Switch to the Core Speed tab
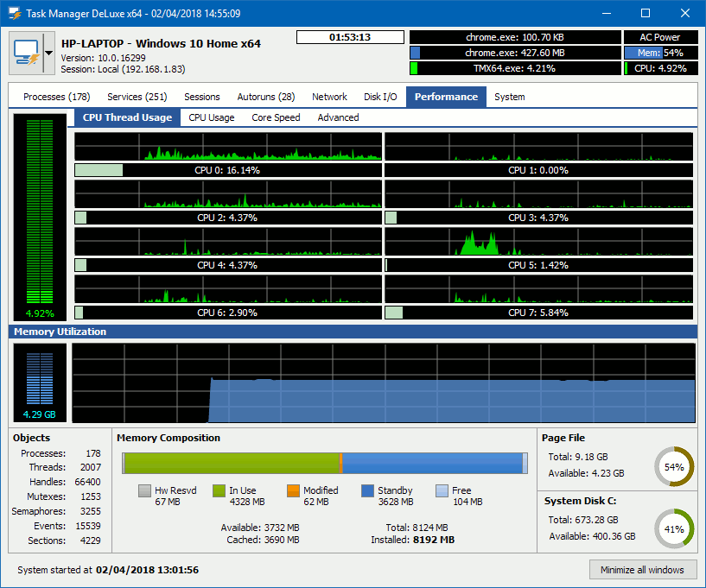This screenshot has height=588, width=706. pyautogui.click(x=276, y=117)
